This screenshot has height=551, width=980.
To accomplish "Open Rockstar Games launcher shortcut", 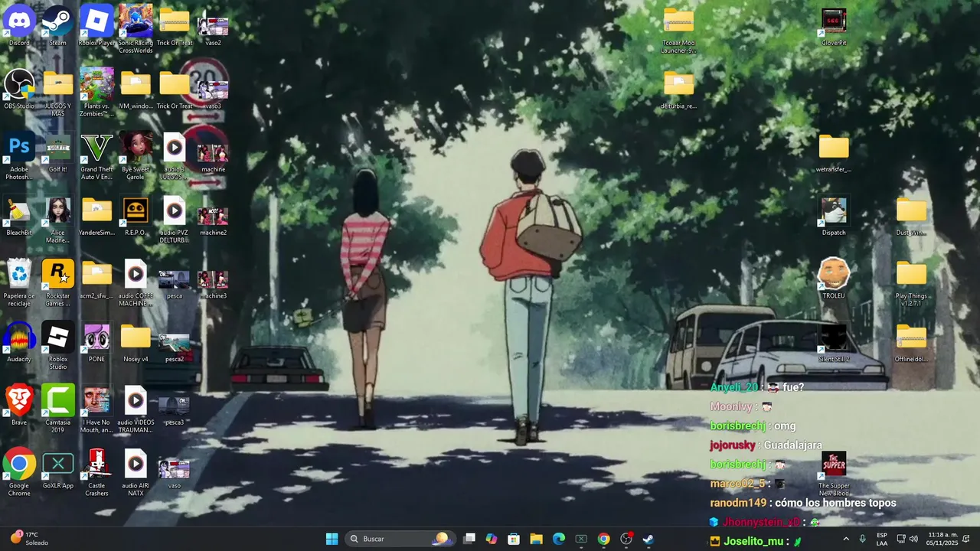I will tap(57, 282).
